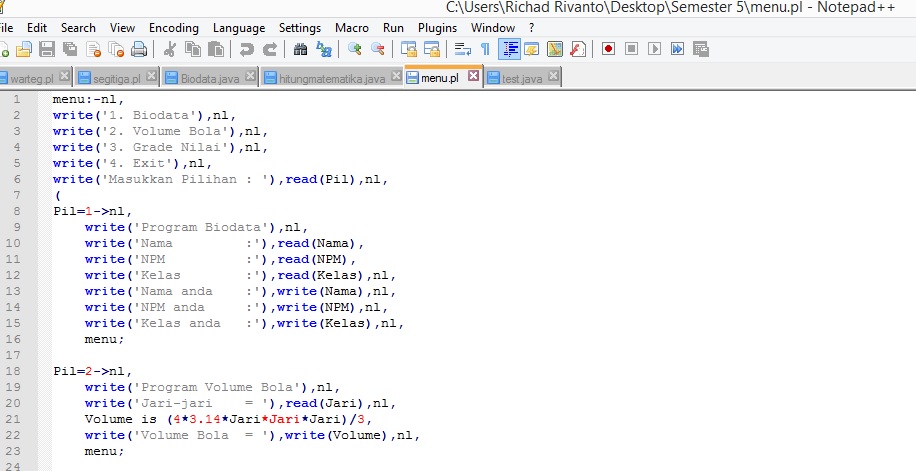Image resolution: width=916 pixels, height=471 pixels.
Task: Switch to the hitungmatematika.java tab
Action: coord(331,78)
